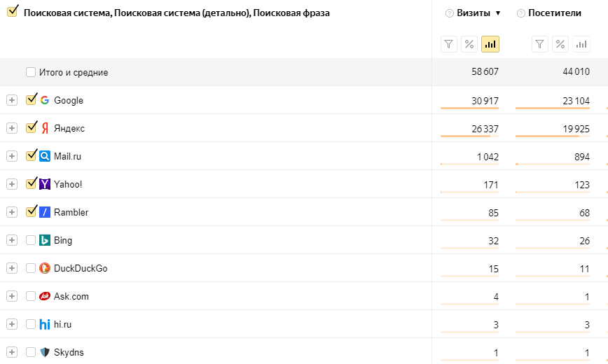Click the percent icon under Визиты column

tap(469, 44)
